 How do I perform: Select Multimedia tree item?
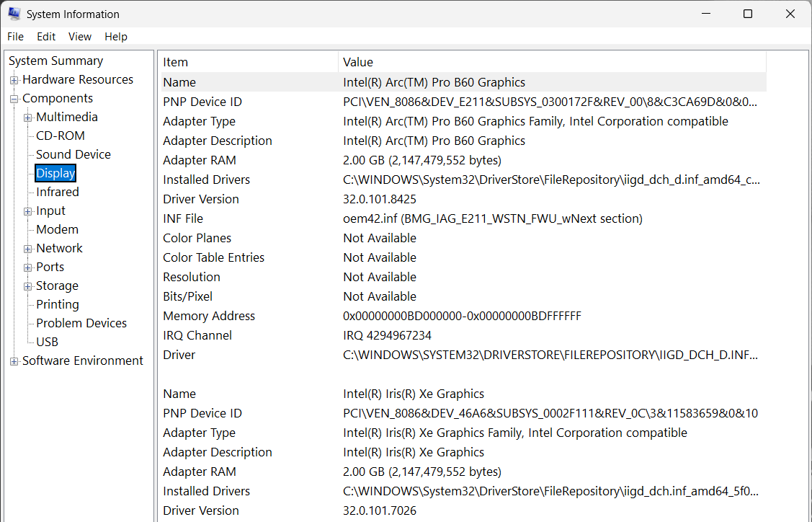[67, 117]
